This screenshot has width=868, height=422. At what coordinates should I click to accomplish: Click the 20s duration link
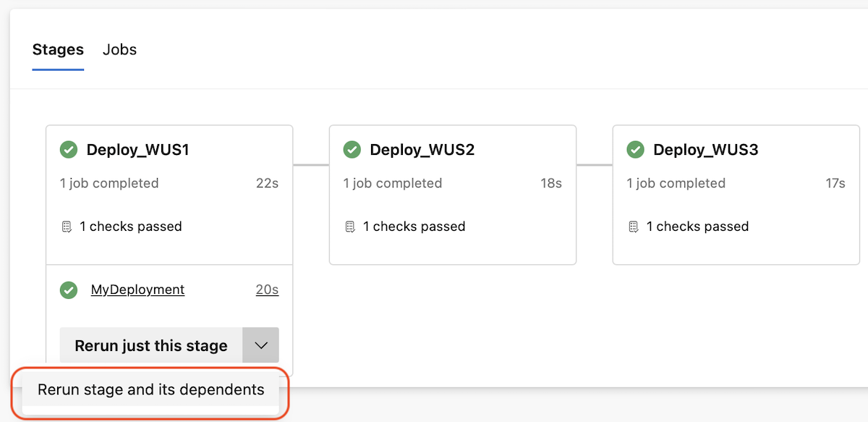(267, 290)
